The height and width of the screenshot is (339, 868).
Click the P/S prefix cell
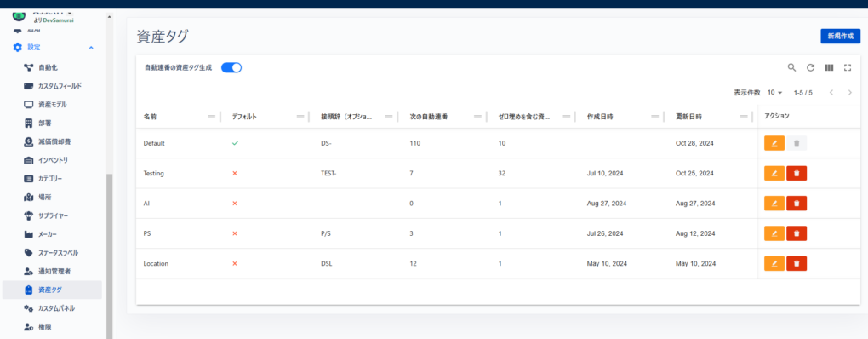[325, 233]
